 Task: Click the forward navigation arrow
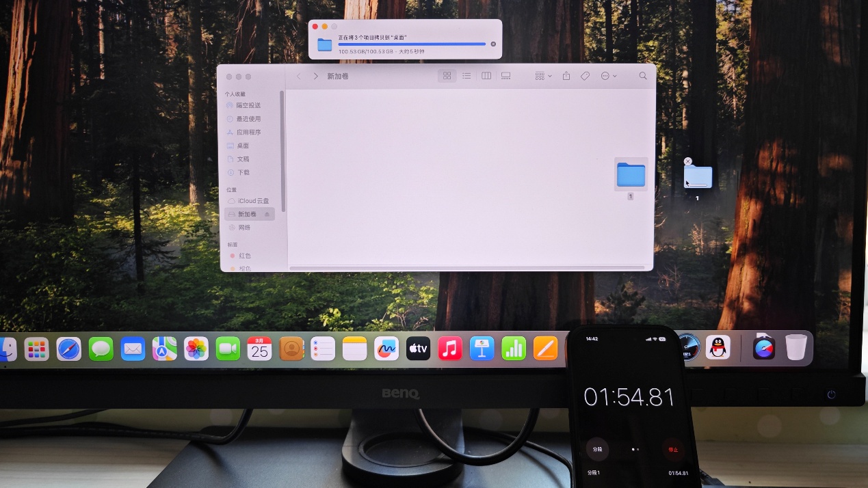click(315, 76)
